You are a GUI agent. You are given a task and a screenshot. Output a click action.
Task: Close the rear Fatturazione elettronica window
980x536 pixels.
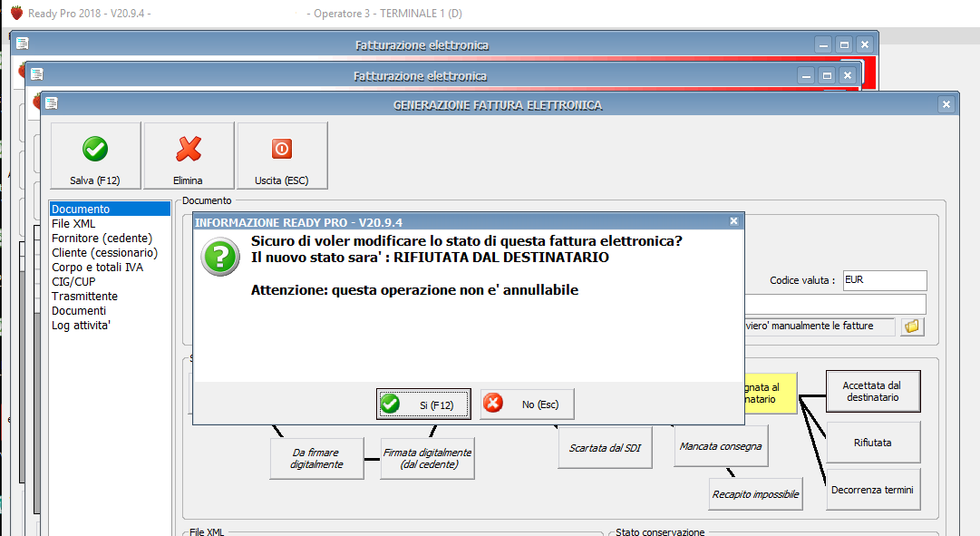click(x=865, y=45)
